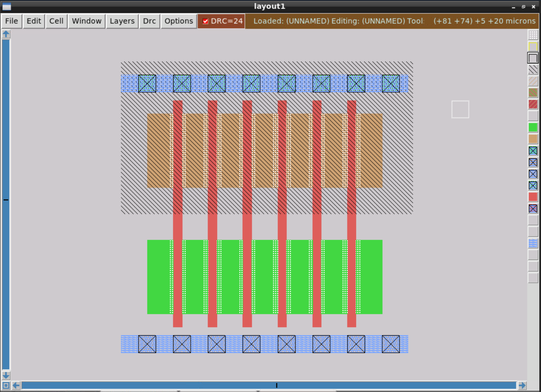Select the purple crossed-box via layer icon
541x392 pixels.
click(x=532, y=208)
